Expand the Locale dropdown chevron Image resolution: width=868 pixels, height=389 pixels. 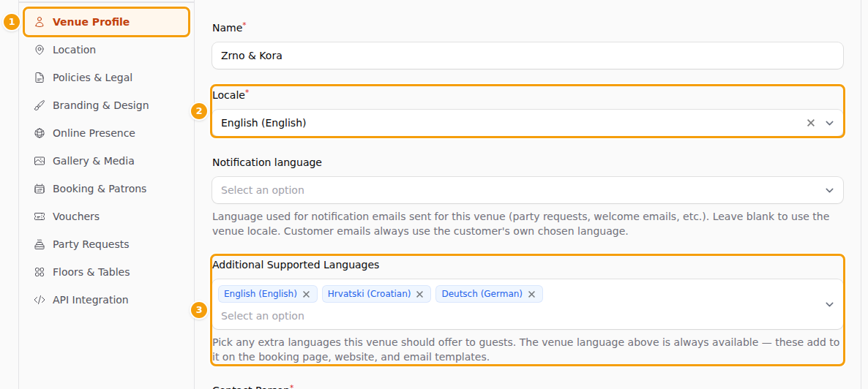[x=829, y=123]
